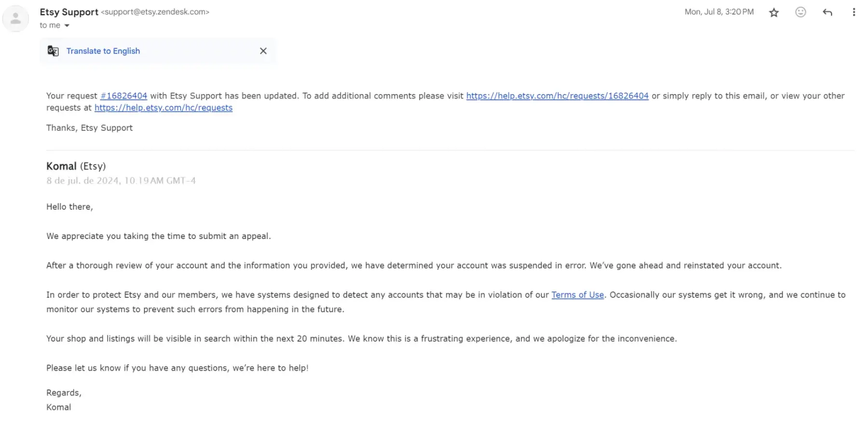The height and width of the screenshot is (441, 868).
Task: Click the Google Translate icon
Action: click(x=53, y=51)
